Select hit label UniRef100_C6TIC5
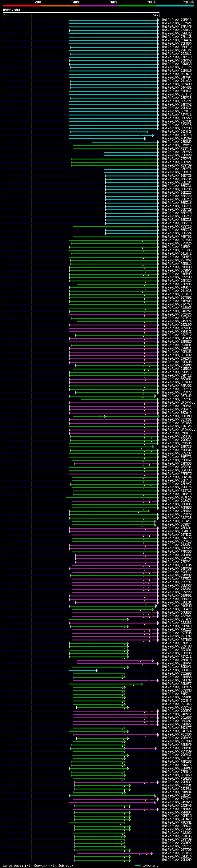Viewport: 197px width, 868px height. point(177,67)
